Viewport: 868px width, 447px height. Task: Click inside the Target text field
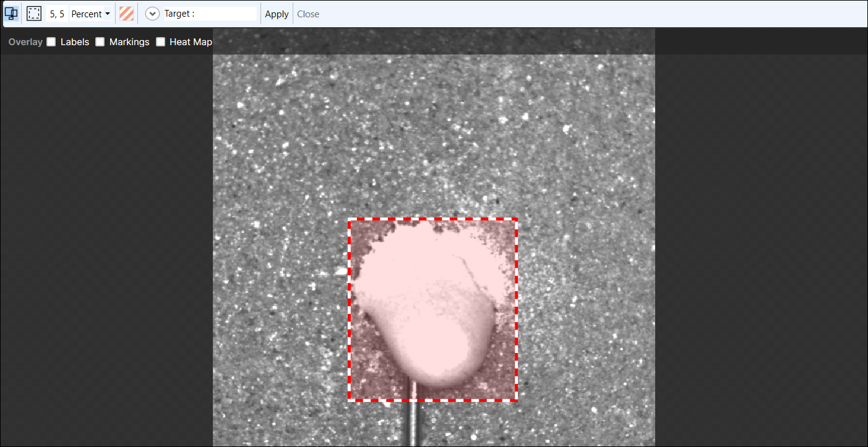[x=223, y=14]
